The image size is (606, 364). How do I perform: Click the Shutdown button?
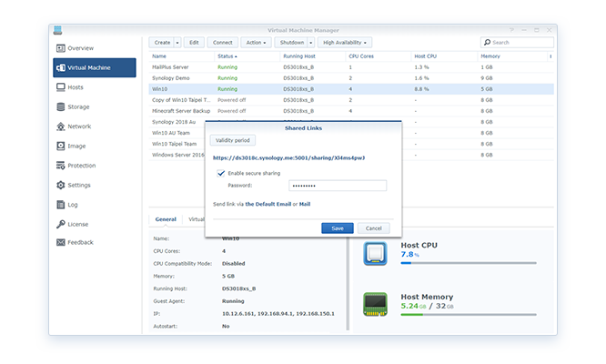(292, 43)
